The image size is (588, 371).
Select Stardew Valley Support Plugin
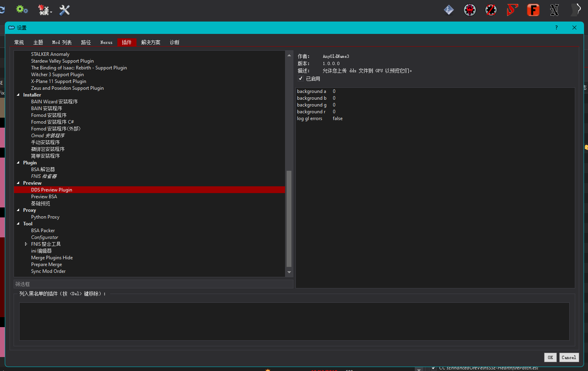click(62, 61)
